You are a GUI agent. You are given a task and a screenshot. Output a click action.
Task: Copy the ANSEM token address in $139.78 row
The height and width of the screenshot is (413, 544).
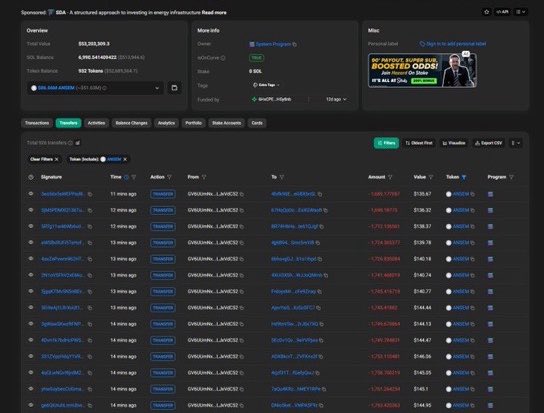click(473, 243)
